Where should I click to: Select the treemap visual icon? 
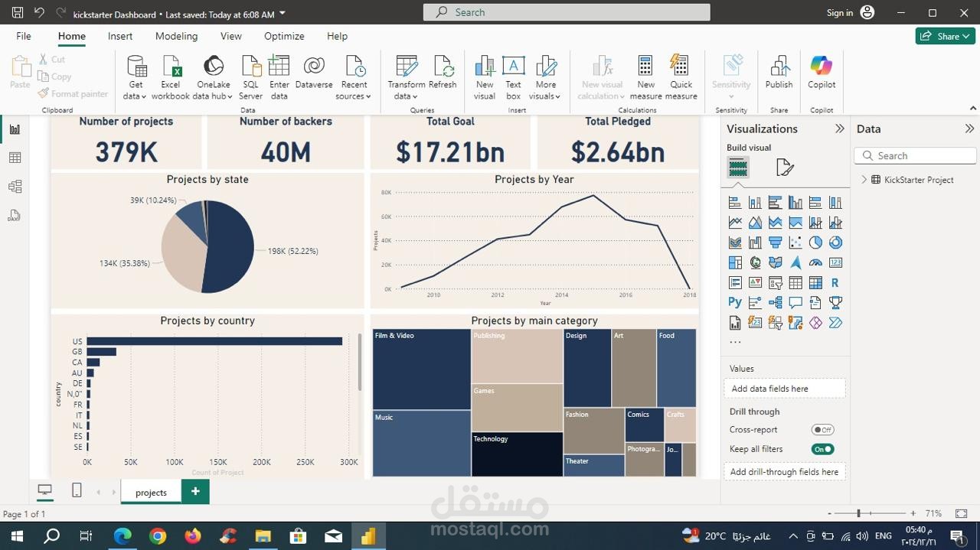(x=735, y=262)
